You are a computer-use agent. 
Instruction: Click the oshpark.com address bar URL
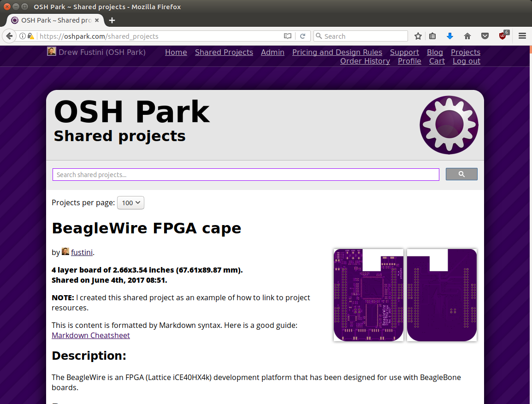(x=99, y=36)
